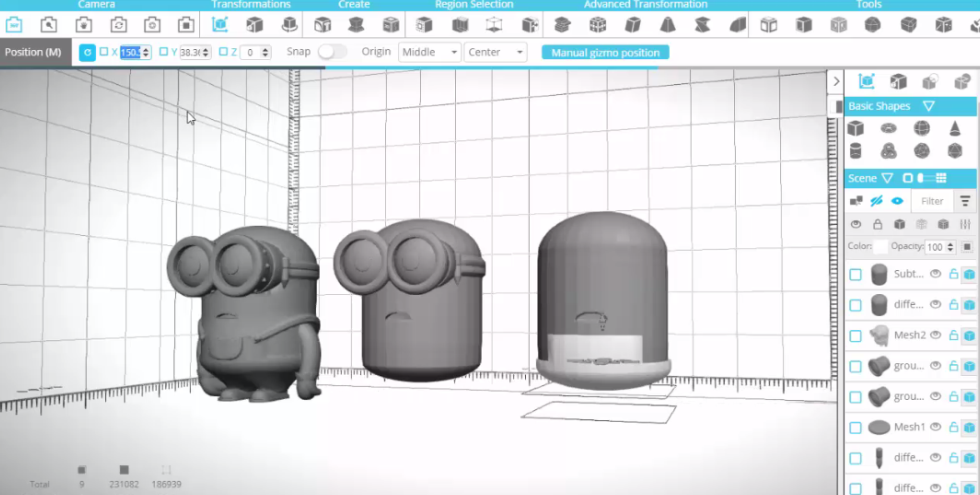The height and width of the screenshot is (495, 980).
Task: Open the scene filter options icon
Action: coord(965,201)
